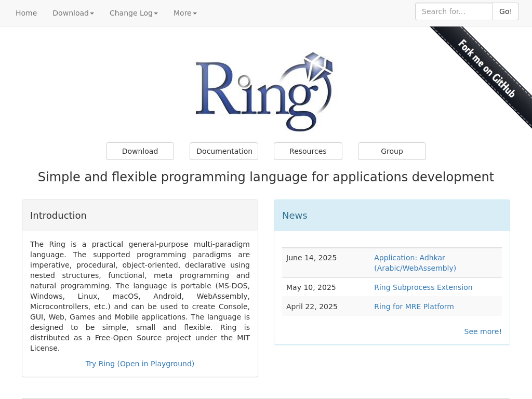532x399 pixels.
Task: Click the News panel heading
Action: tap(295, 216)
